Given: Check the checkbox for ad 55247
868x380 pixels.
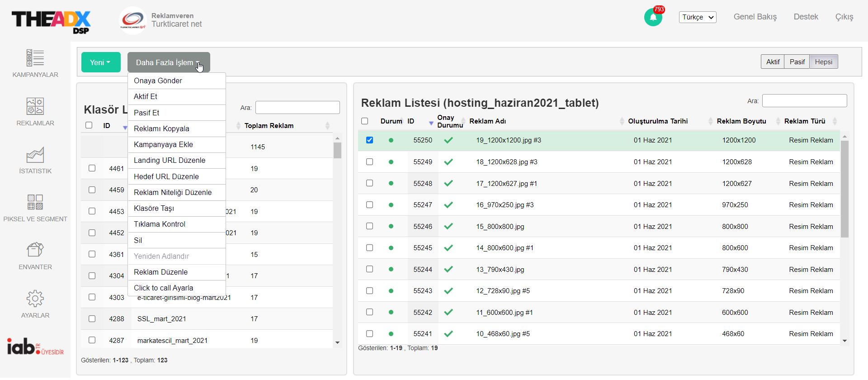Looking at the screenshot, I should pyautogui.click(x=369, y=205).
